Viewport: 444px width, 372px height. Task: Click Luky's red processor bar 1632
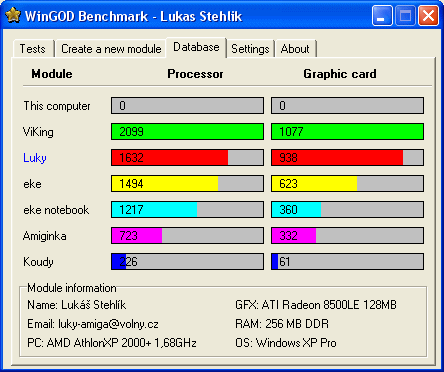pyautogui.click(x=187, y=158)
